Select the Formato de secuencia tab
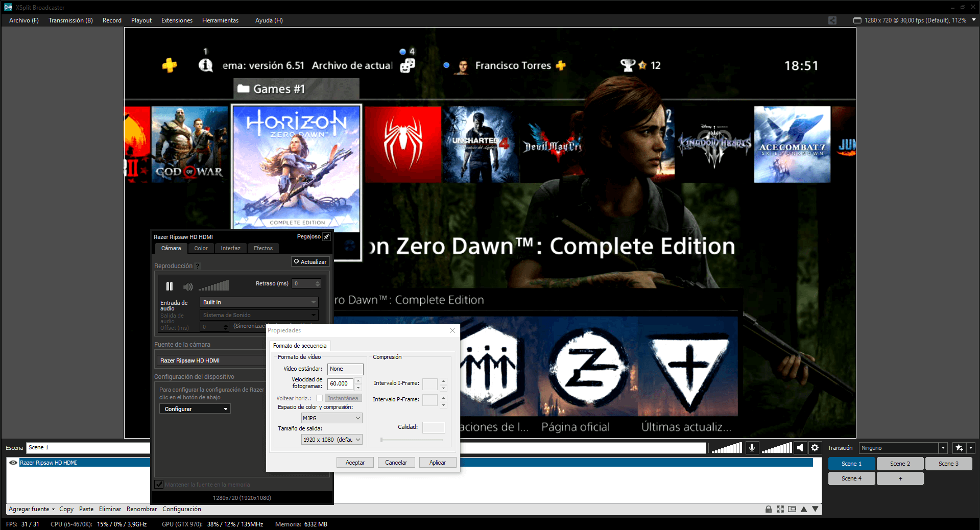This screenshot has height=530, width=980. click(x=300, y=346)
